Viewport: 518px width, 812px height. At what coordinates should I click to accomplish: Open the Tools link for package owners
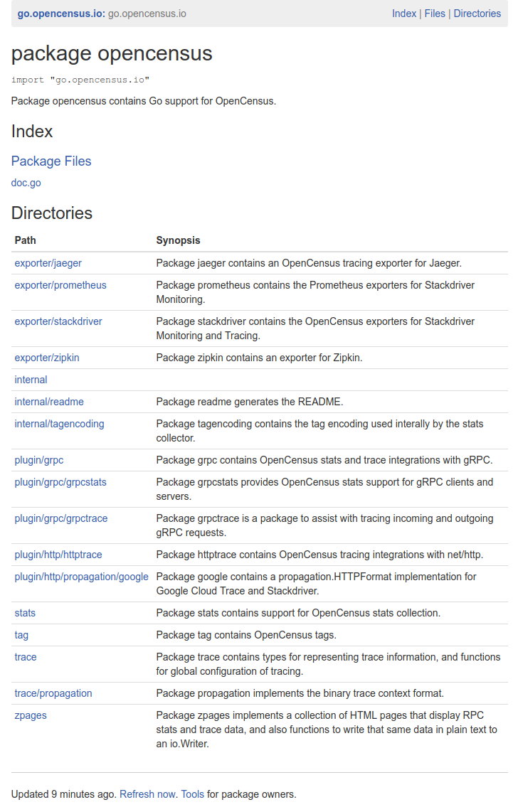click(192, 794)
